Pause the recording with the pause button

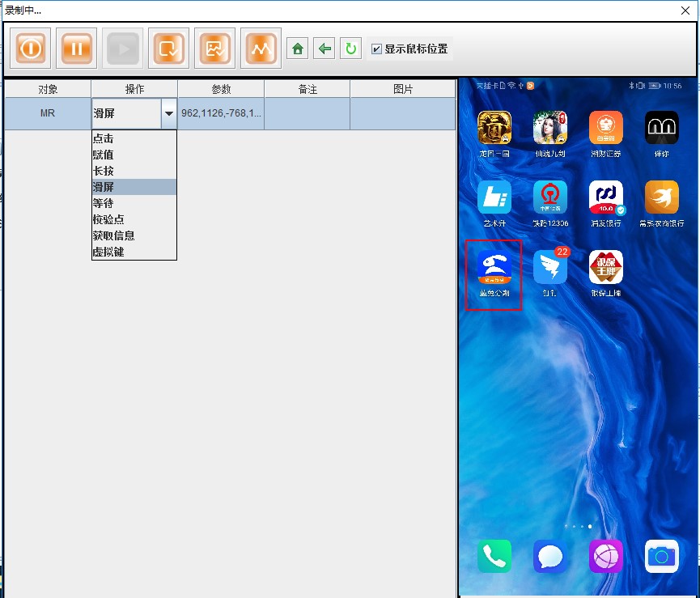(x=77, y=49)
